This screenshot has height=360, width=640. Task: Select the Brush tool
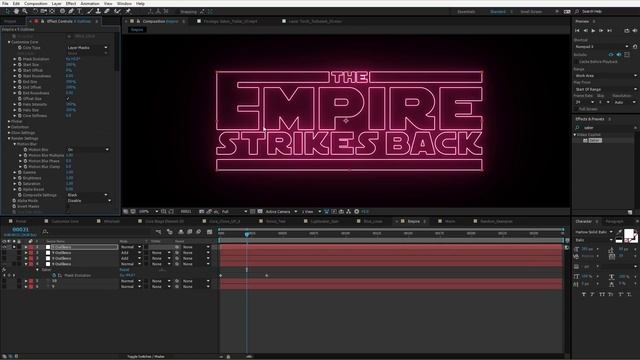pos(90,11)
